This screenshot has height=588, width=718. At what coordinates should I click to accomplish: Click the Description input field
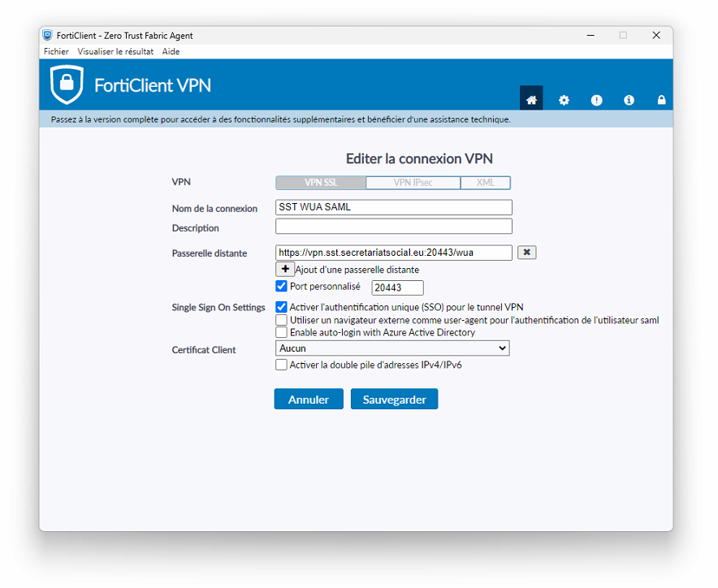[393, 226]
